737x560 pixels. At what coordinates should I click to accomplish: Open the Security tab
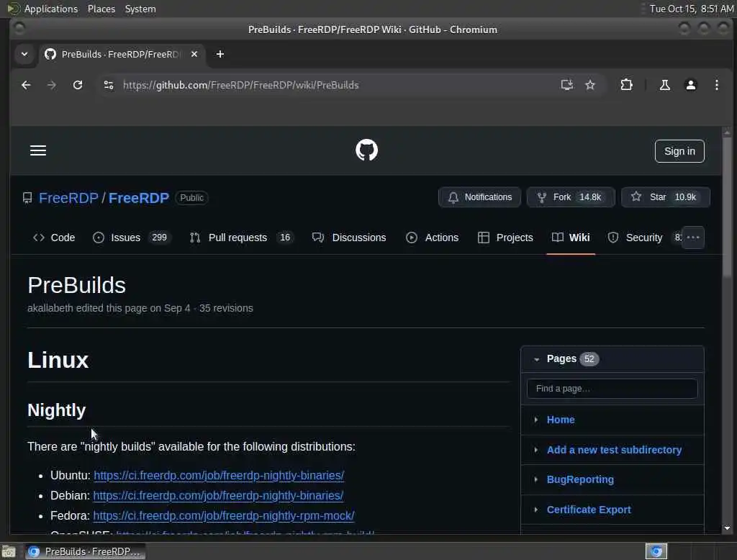[635, 238]
